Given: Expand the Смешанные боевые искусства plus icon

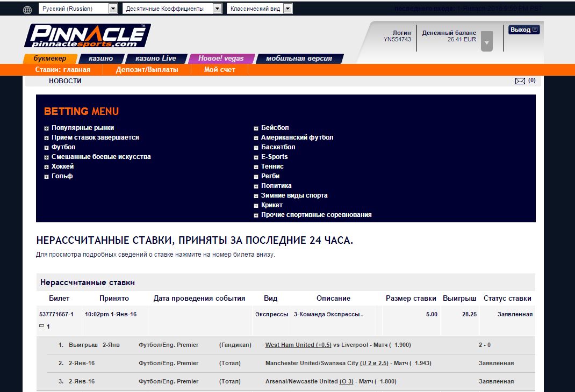Looking at the screenshot, I should [46, 157].
